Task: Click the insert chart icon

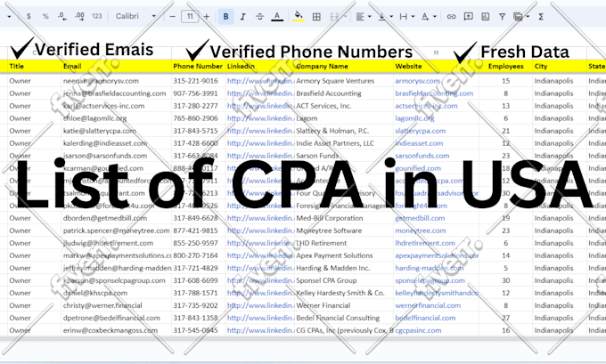Action: tap(486, 17)
